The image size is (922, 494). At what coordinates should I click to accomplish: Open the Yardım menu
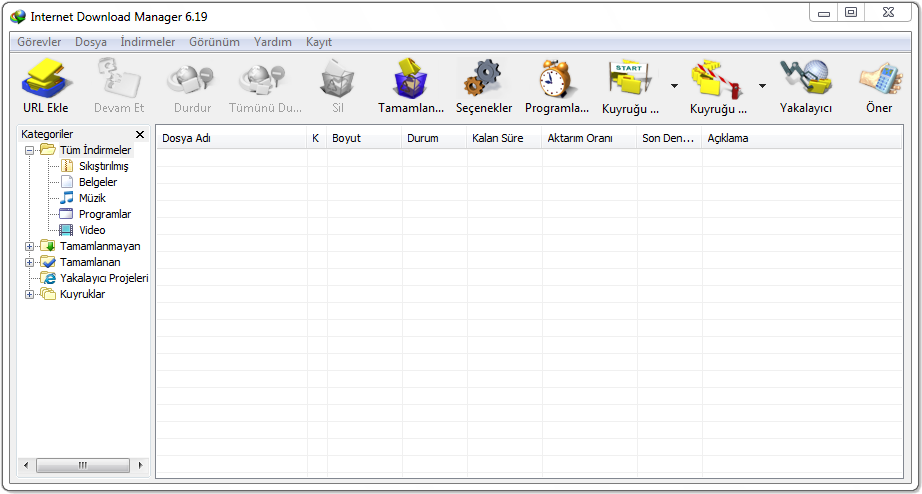[273, 42]
